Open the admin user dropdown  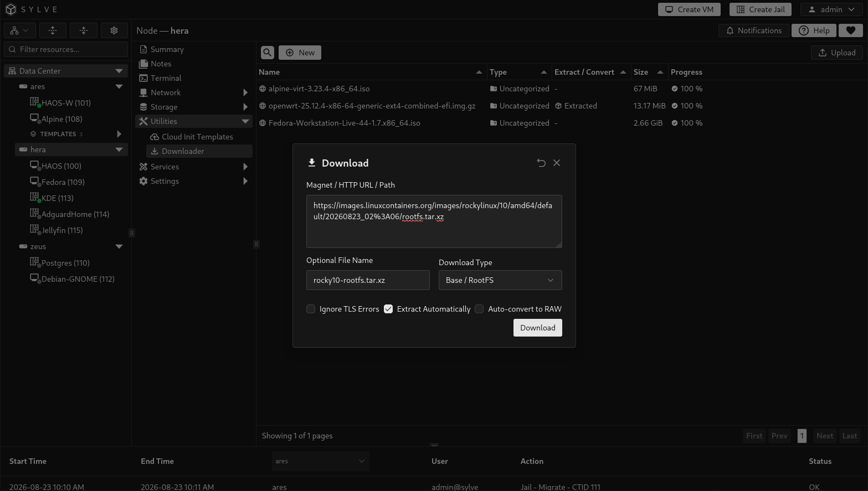coord(831,9)
